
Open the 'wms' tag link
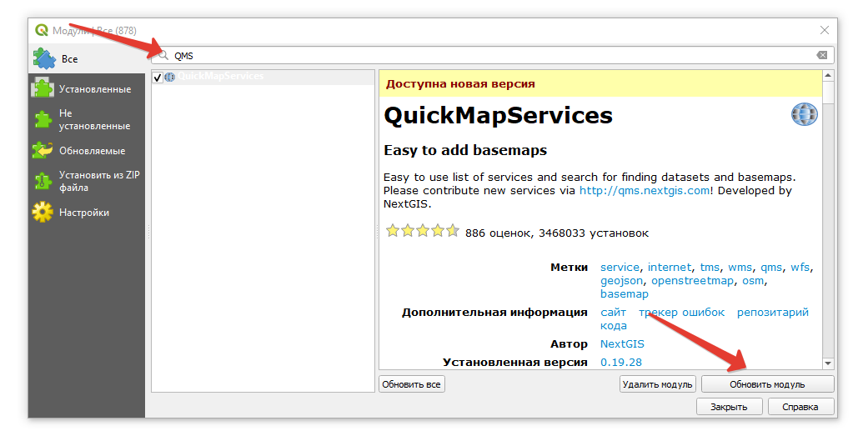tap(740, 268)
